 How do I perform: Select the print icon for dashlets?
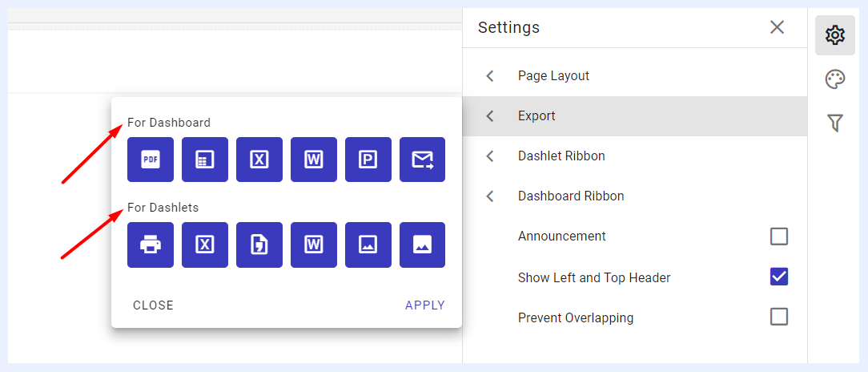click(151, 245)
